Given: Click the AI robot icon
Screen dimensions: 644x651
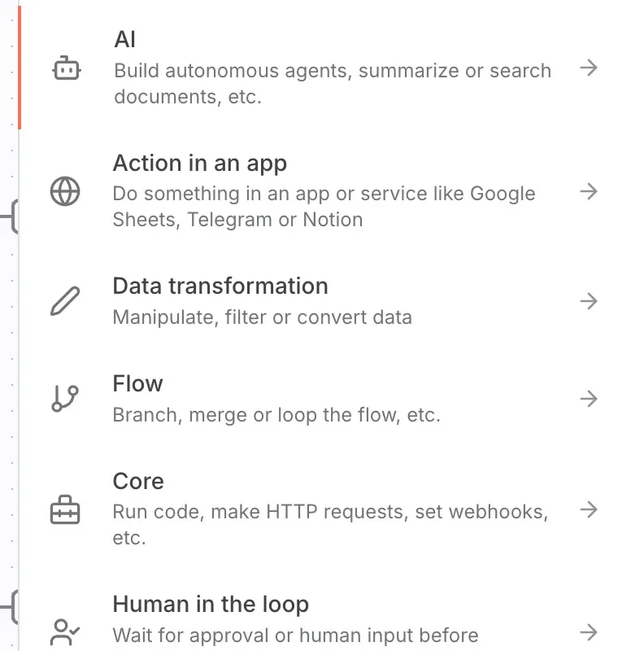Looking at the screenshot, I should (x=67, y=68).
